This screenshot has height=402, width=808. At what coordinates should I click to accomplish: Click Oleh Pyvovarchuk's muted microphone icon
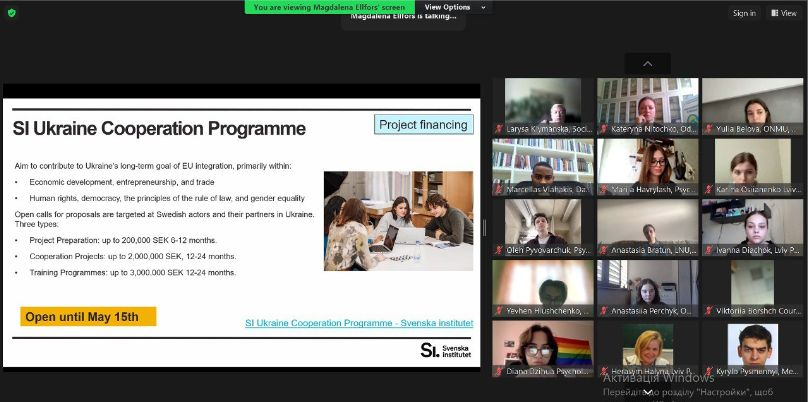tap(499, 250)
